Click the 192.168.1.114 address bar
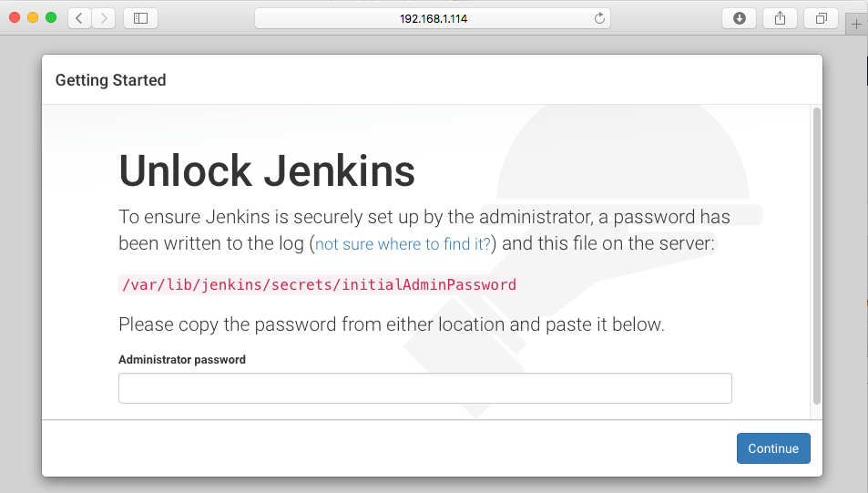This screenshot has width=868, height=493. pos(433,18)
